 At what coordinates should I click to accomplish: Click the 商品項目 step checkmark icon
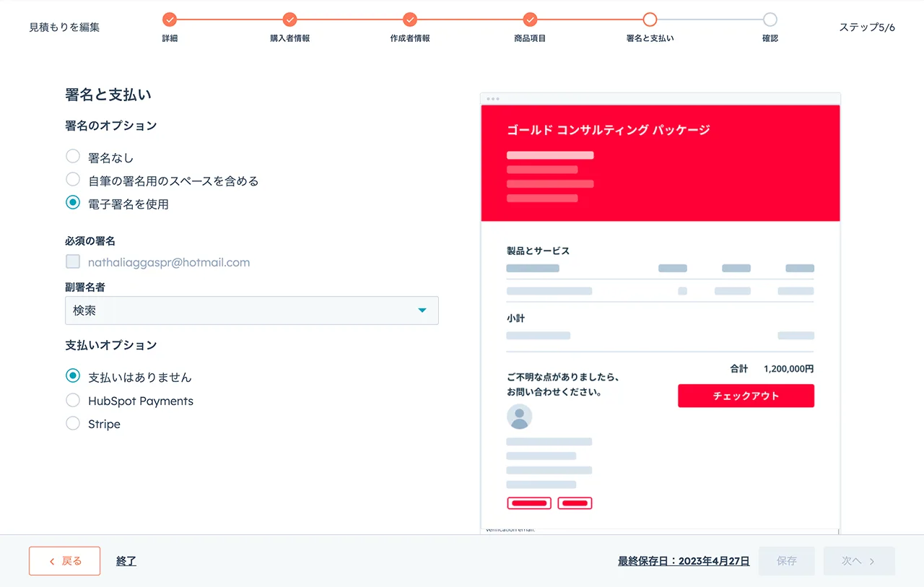pos(530,19)
